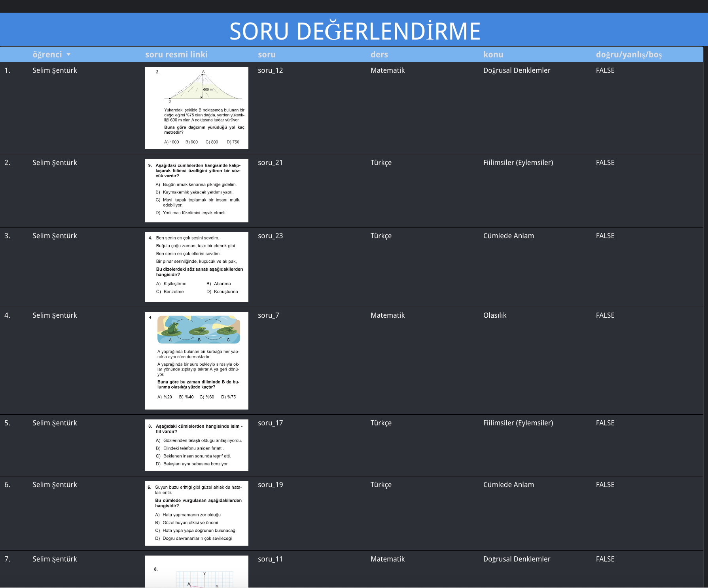This screenshot has width=708, height=588.
Task: Click Fiilimsiler (Eylemsiler) in the soru_21 row
Action: (518, 163)
